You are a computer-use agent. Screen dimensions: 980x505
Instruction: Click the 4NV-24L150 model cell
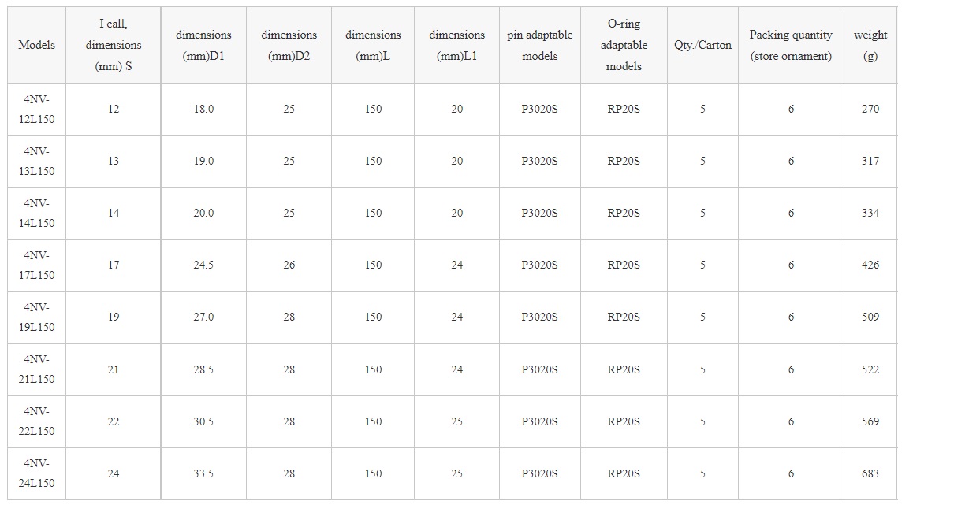(x=37, y=473)
